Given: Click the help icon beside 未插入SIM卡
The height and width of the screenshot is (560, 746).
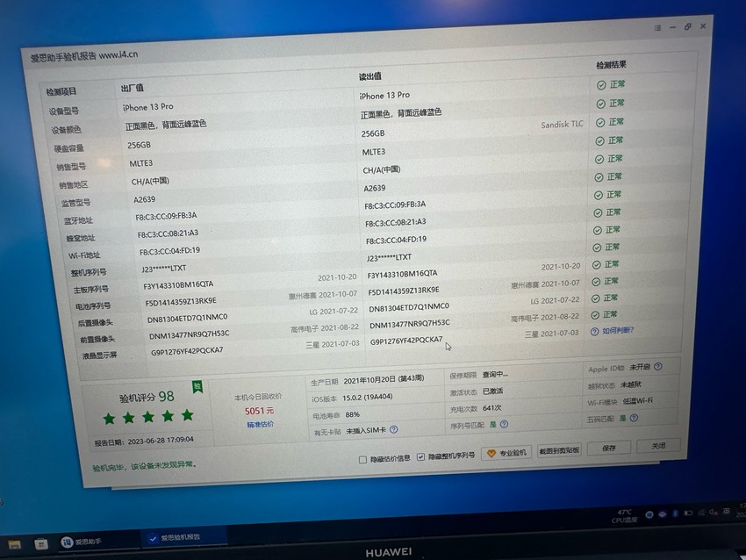Looking at the screenshot, I should (x=393, y=429).
